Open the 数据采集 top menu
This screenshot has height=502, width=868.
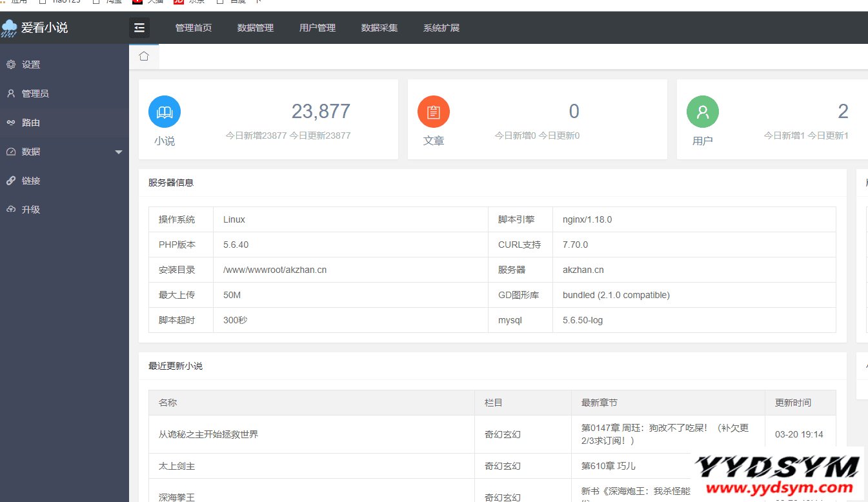click(379, 28)
